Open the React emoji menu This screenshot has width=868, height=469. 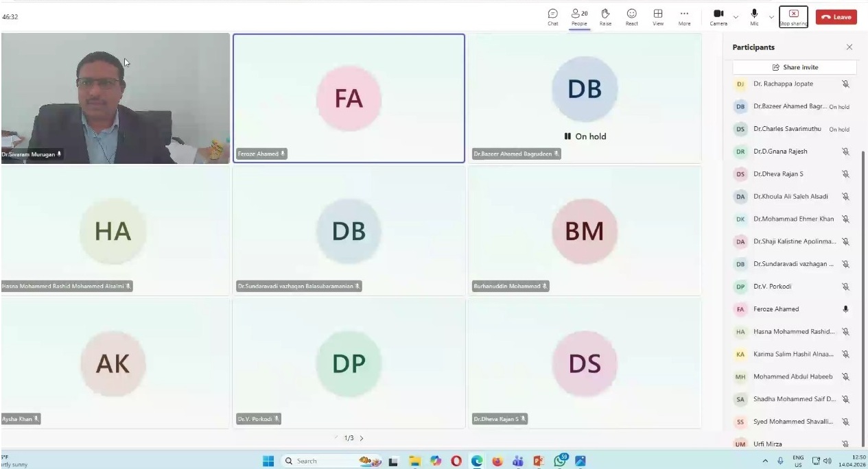631,16
